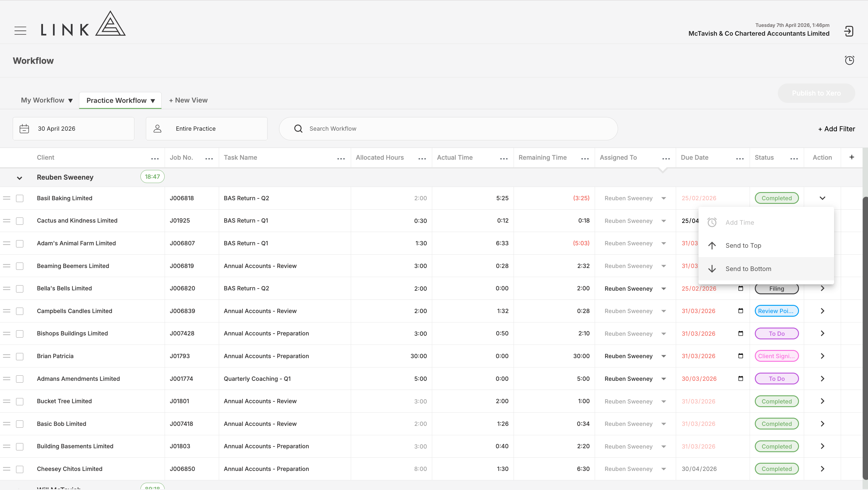The width and height of the screenshot is (868, 490).
Task: Tick checkbox for Bella's Bells Limited
Action: (x=20, y=289)
